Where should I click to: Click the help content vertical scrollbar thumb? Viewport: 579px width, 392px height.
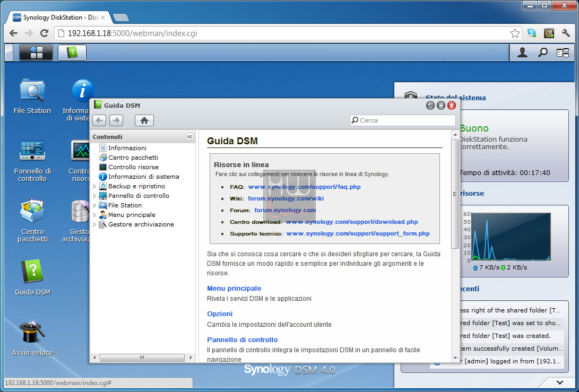[x=455, y=194]
